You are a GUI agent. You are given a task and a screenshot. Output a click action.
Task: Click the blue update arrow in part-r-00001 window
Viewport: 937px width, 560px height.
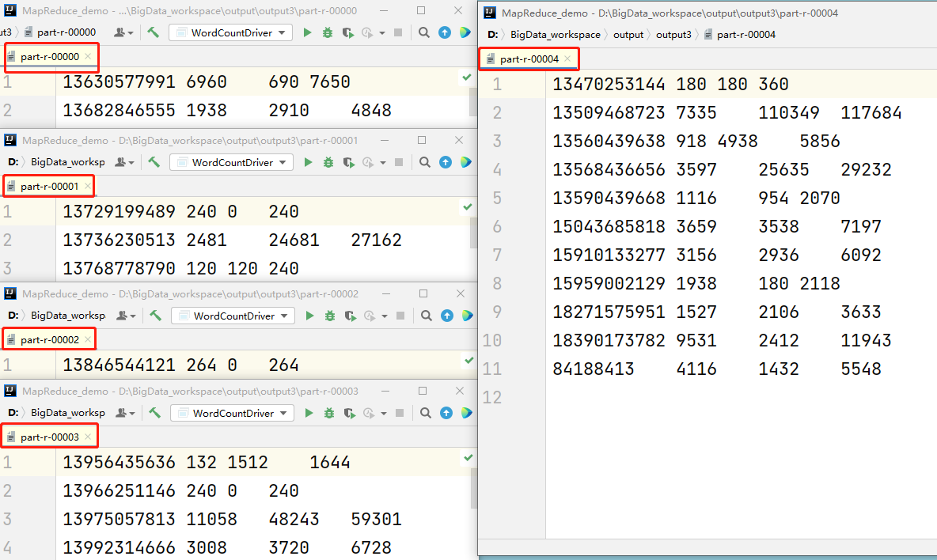click(446, 162)
